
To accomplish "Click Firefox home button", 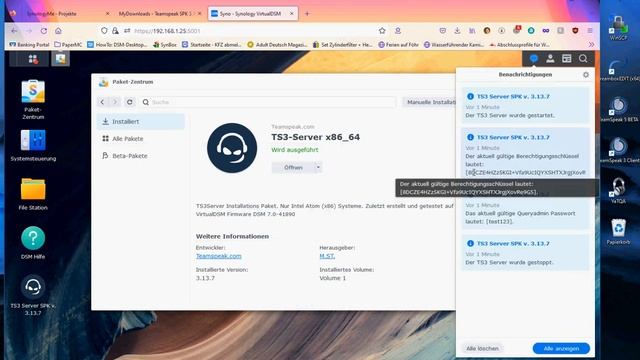I will 58,31.
